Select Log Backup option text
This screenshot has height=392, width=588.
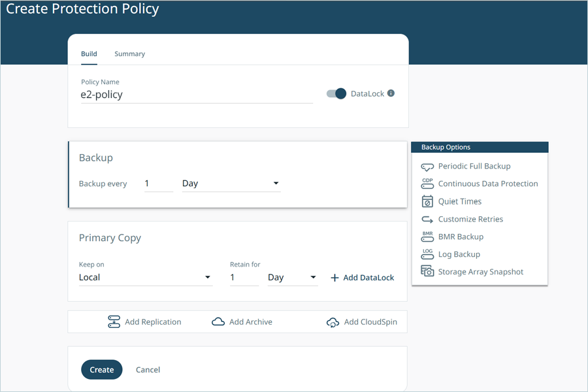coord(459,254)
